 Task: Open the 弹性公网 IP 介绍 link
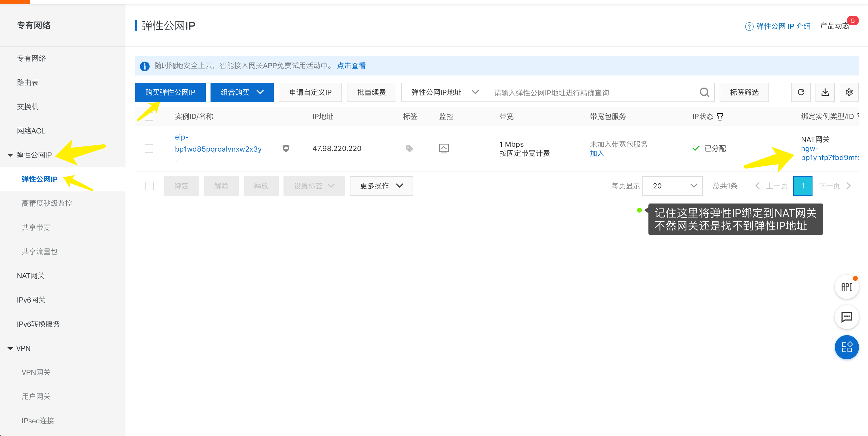click(x=784, y=26)
